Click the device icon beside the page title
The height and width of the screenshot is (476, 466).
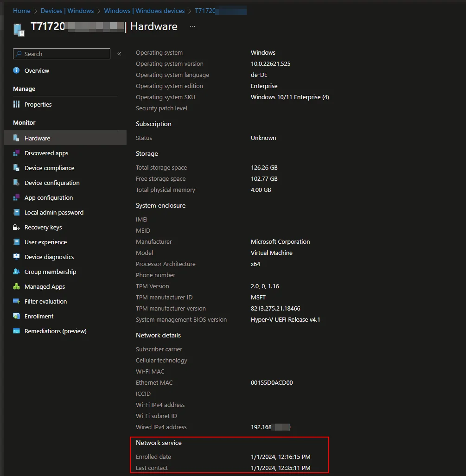(19, 30)
